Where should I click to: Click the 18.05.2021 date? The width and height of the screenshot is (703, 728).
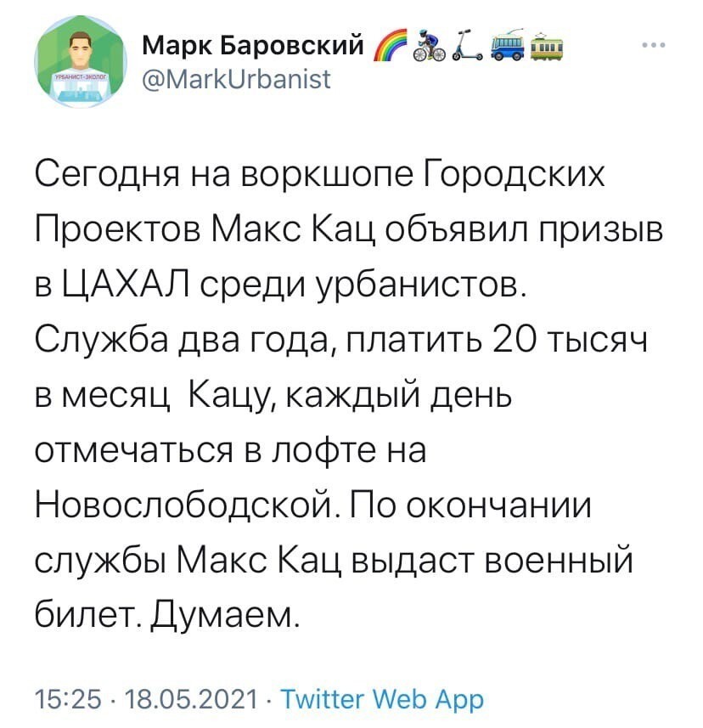click(191, 699)
